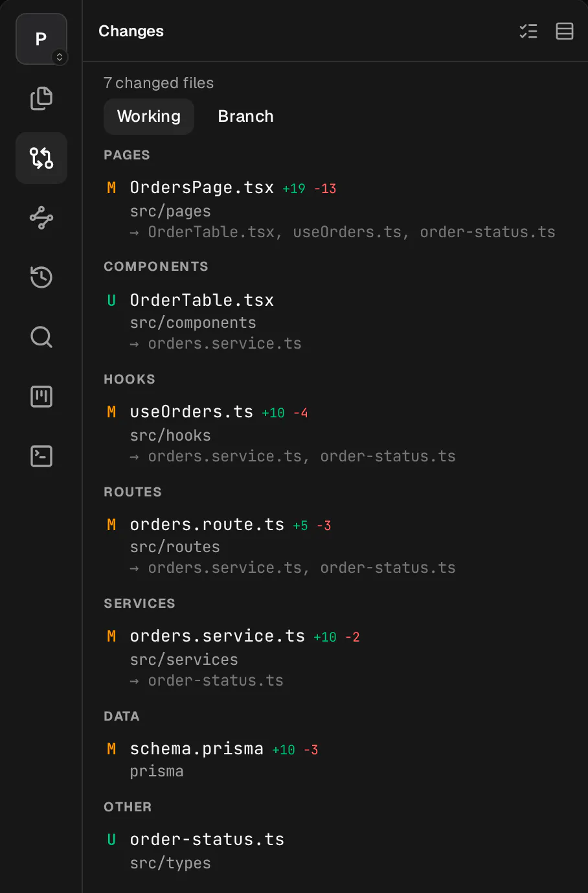
Task: Open OrderTable.tsx untracked file
Action: 202,300
